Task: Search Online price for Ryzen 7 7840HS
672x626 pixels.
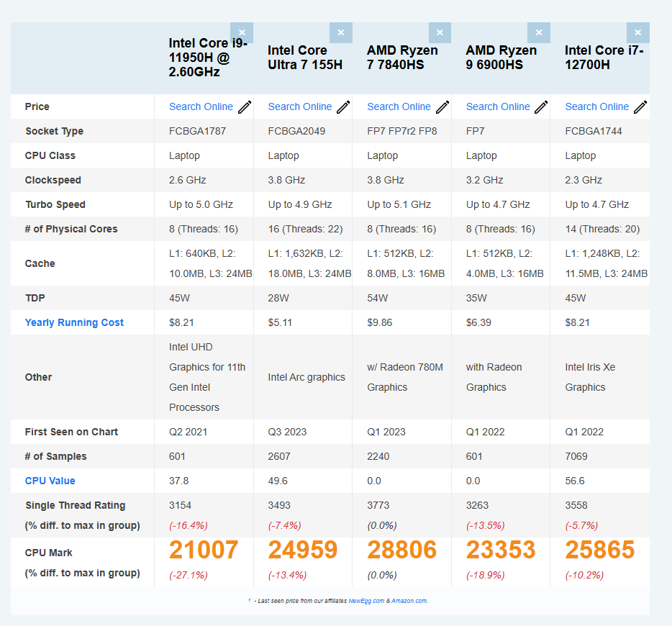Action: tap(399, 106)
